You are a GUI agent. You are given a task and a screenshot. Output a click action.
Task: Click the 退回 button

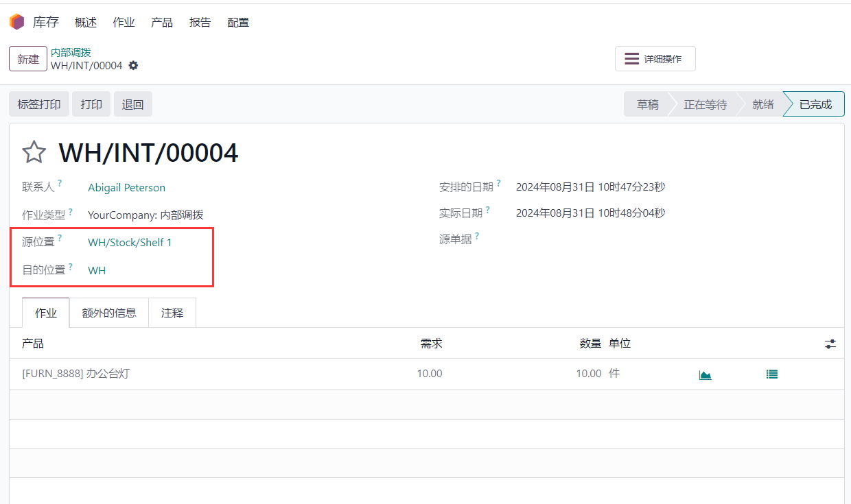133,104
